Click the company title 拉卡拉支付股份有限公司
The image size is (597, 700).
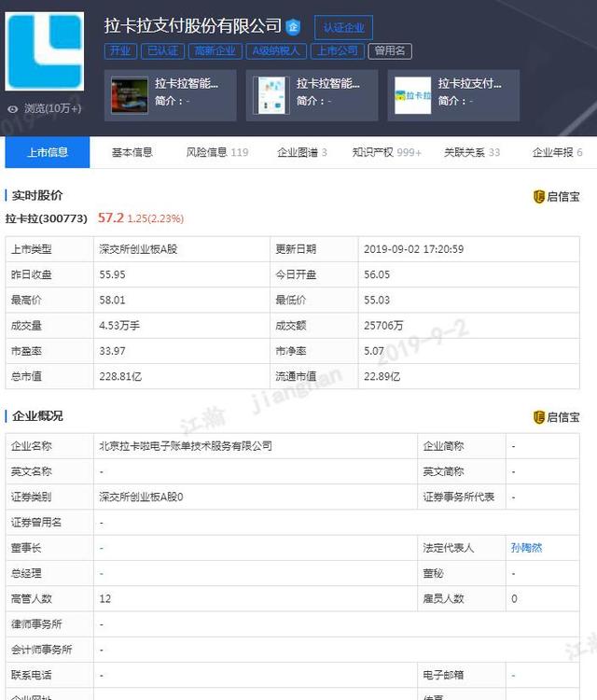point(193,26)
